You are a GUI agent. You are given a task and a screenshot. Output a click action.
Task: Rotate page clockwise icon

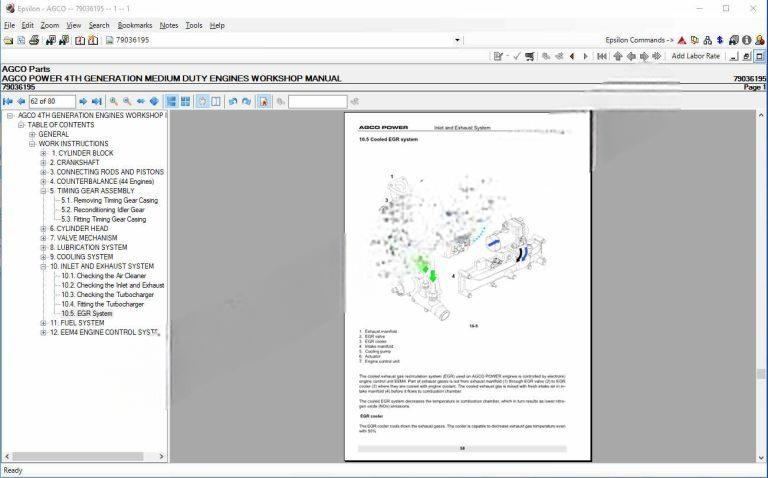(246, 101)
